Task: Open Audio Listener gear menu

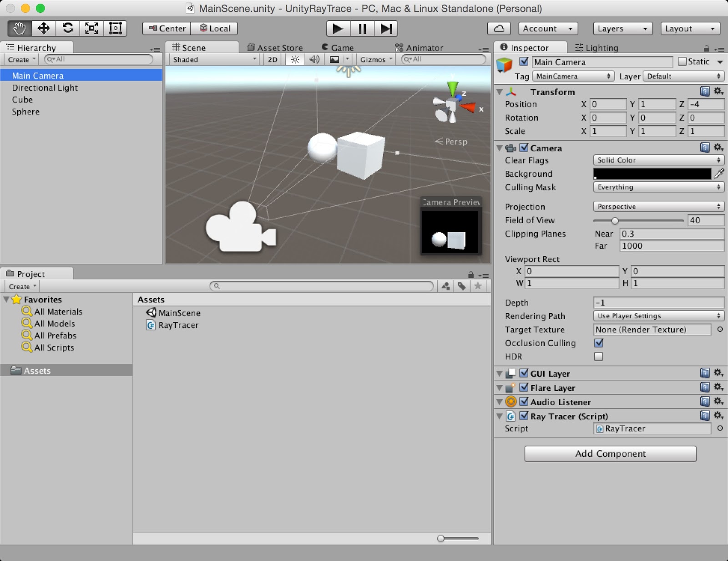Action: [718, 401]
